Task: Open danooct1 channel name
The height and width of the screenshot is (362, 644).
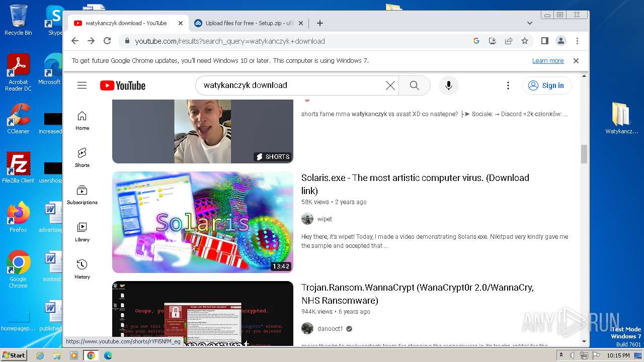Action: click(x=330, y=329)
